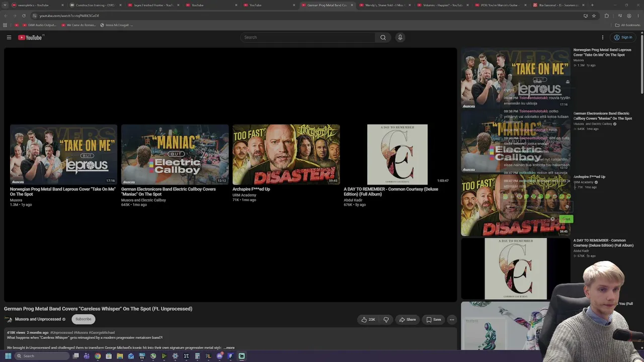Subscribe to Musora and Unprocessed

click(x=84, y=319)
